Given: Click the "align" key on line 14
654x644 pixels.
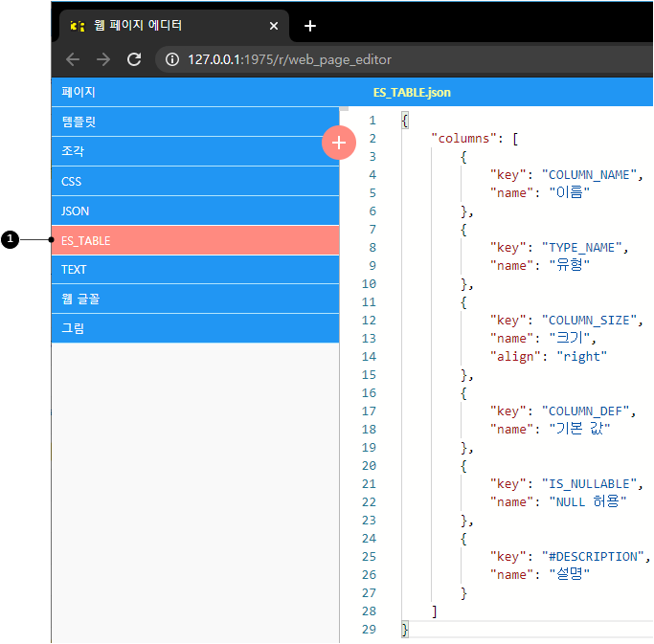Looking at the screenshot, I should coord(515,356).
